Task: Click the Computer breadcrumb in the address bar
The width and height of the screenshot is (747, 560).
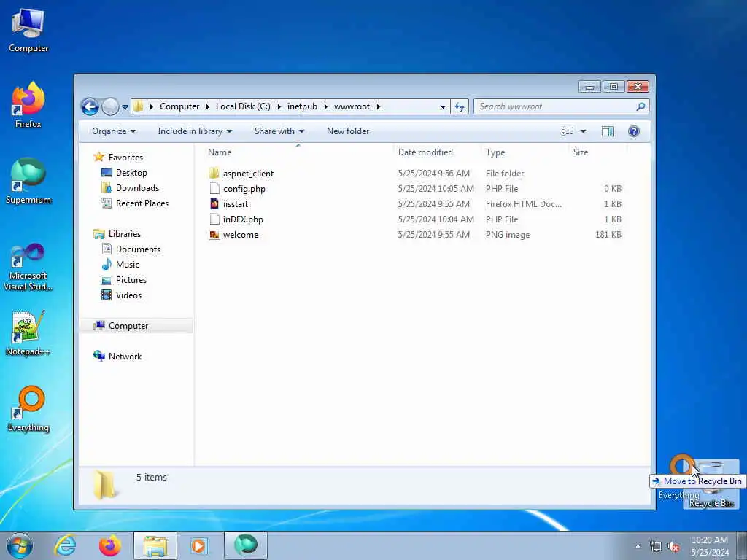Action: pos(179,106)
